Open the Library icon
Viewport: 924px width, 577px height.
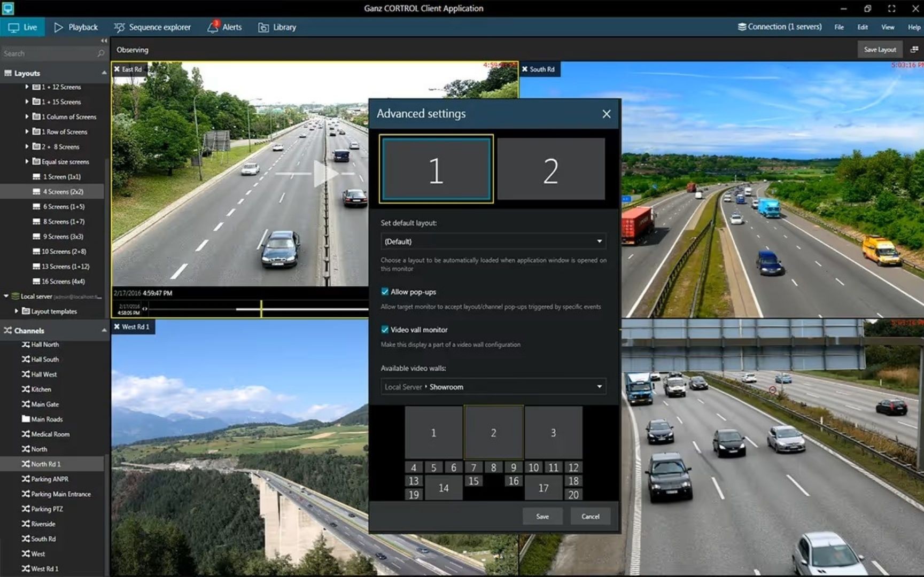(263, 27)
